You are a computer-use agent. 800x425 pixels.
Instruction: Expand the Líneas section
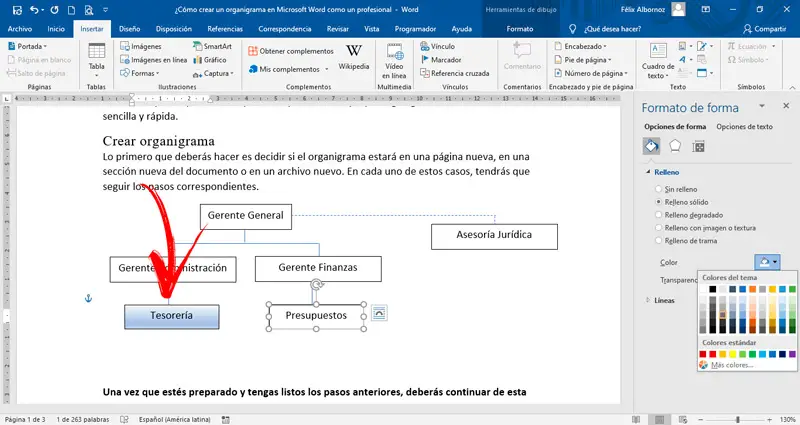[660, 301]
